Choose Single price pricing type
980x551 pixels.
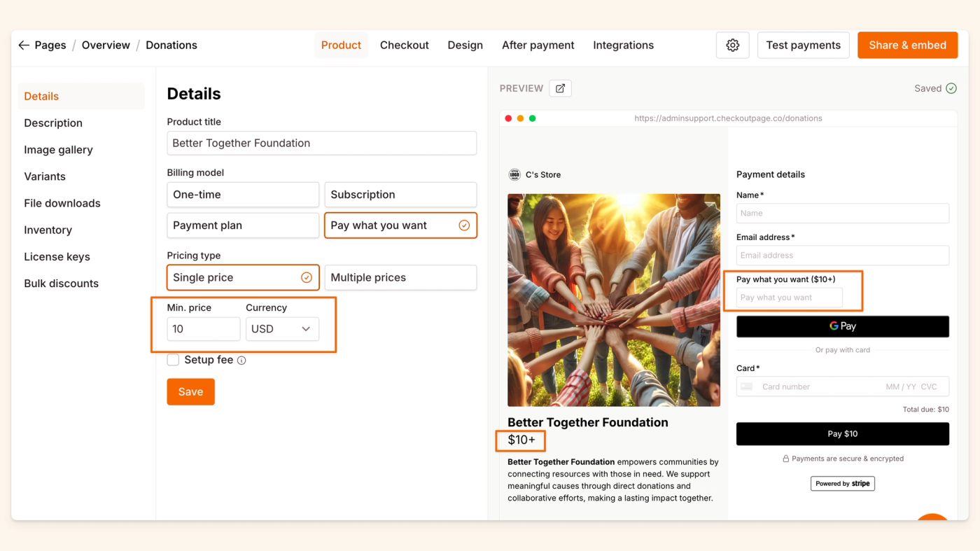pos(243,277)
